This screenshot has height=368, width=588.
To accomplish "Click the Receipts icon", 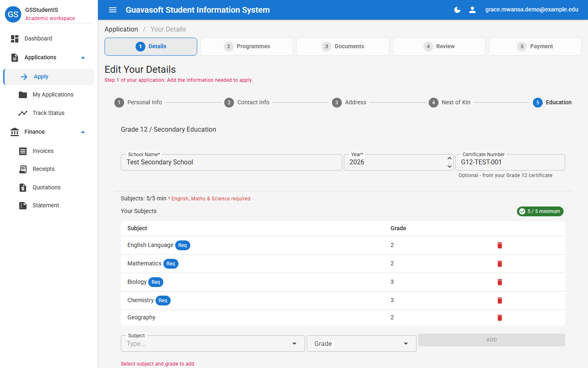I will [x=23, y=169].
